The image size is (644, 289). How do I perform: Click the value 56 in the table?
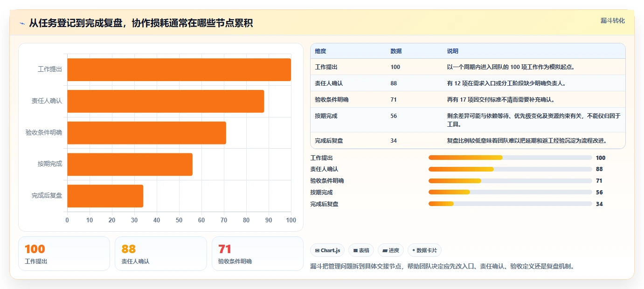point(394,116)
